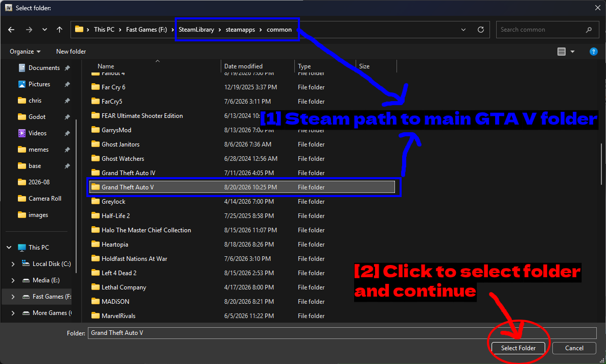Click the Folder name input field
This screenshot has width=606, height=364.
point(342,333)
